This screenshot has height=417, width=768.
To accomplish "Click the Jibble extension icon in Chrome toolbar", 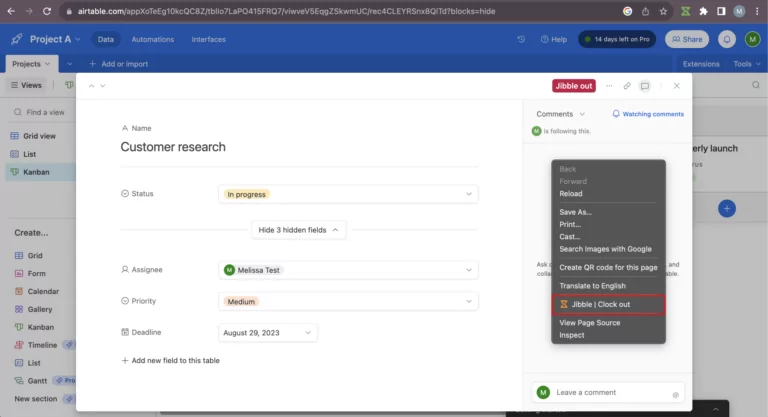I will [683, 11].
